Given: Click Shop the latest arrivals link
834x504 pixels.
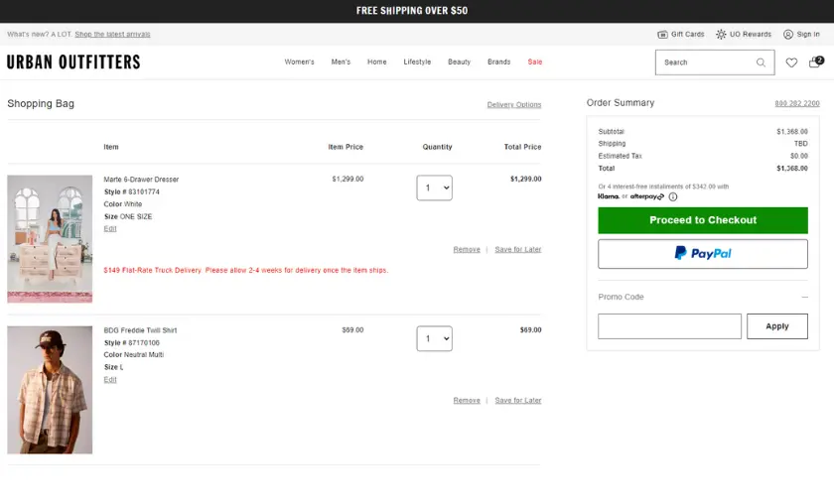Looking at the screenshot, I should [112, 34].
